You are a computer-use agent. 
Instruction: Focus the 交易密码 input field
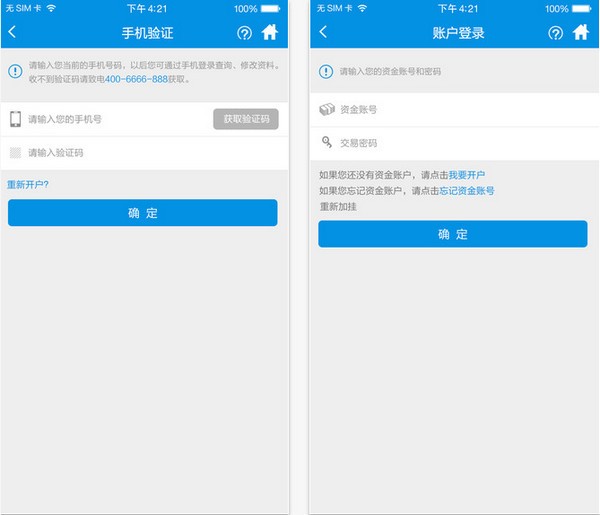pos(455,143)
